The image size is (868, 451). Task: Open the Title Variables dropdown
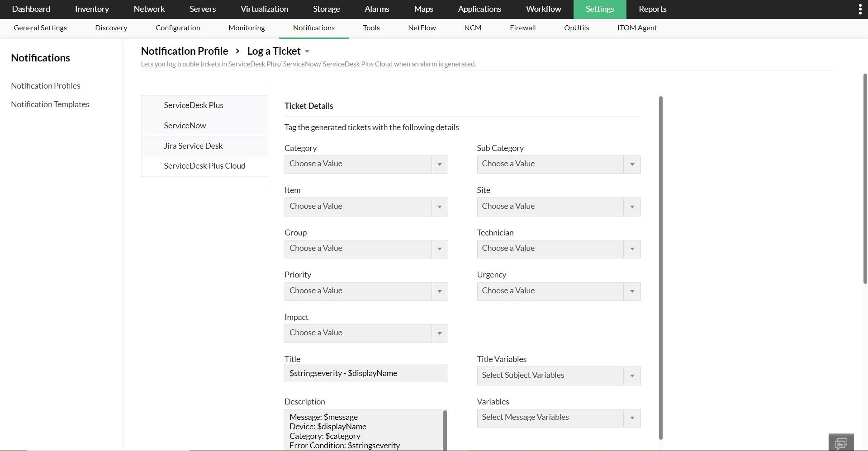pos(558,376)
